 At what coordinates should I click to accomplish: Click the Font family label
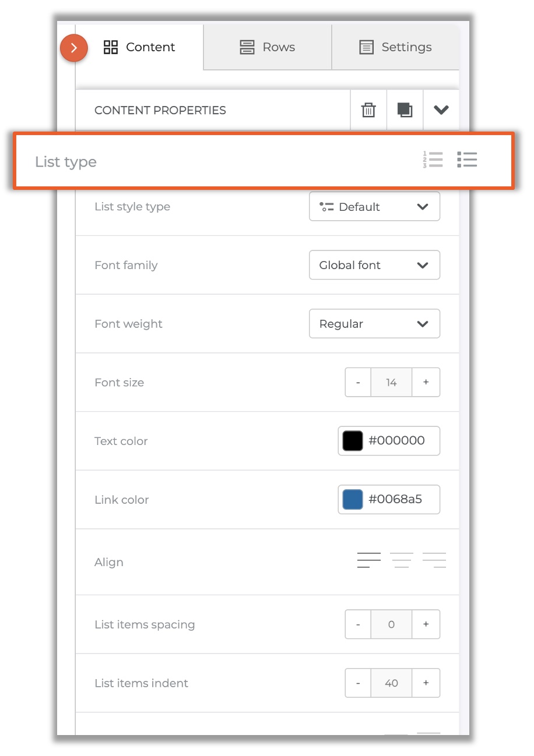pyautogui.click(x=126, y=266)
